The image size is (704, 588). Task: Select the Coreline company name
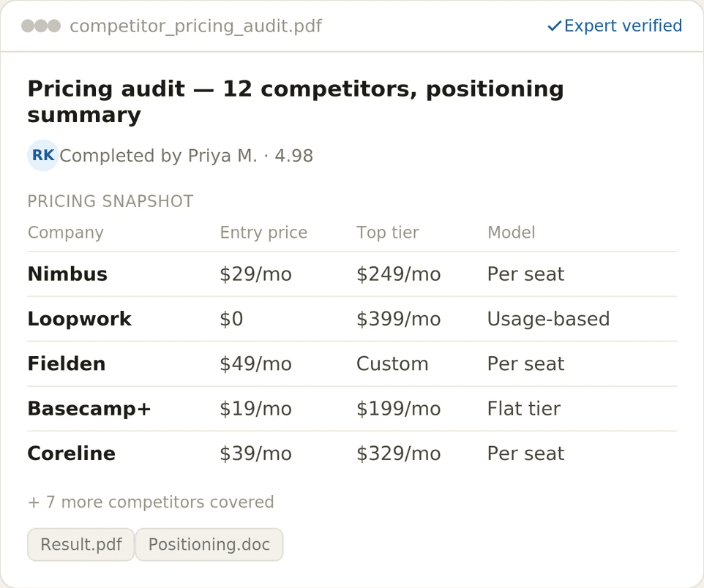[72, 453]
